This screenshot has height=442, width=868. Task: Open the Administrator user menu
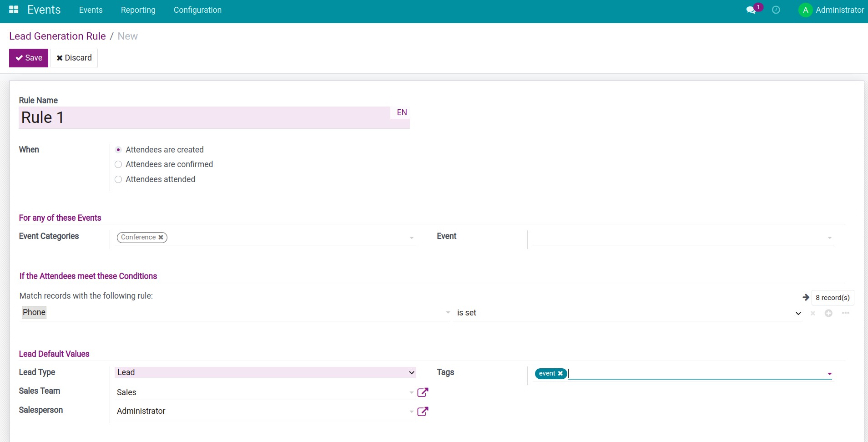tap(832, 10)
